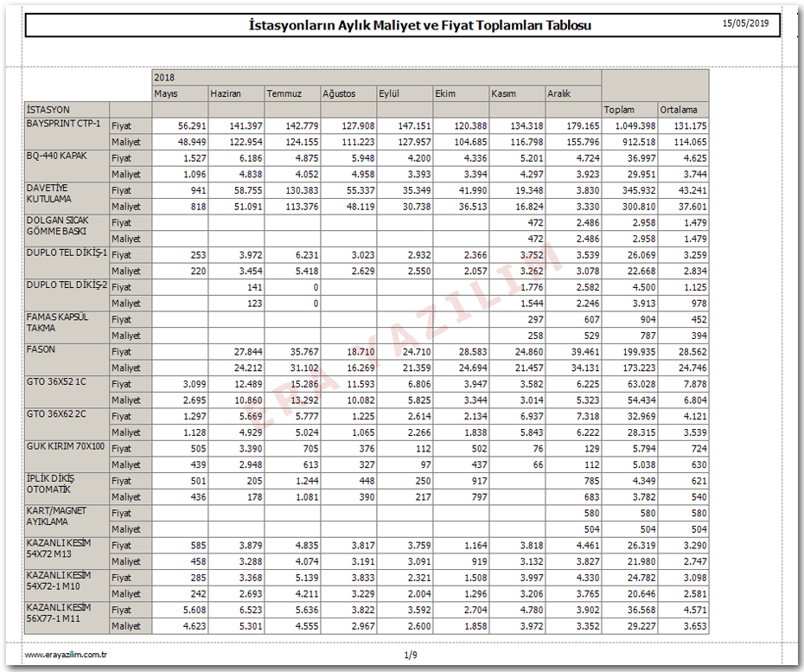Click the report title İstasyonların Aylık Maliyet heading
Image resolution: width=804 pixels, height=672 pixels.
(x=419, y=25)
